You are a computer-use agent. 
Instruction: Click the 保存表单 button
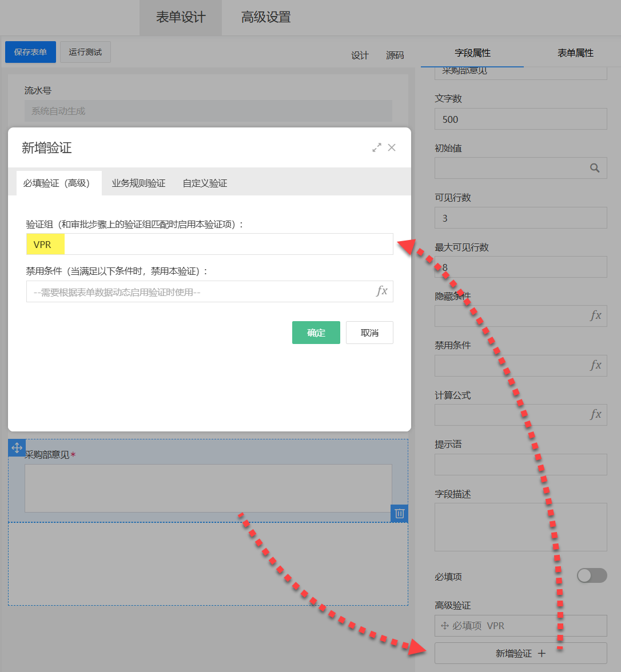30,51
